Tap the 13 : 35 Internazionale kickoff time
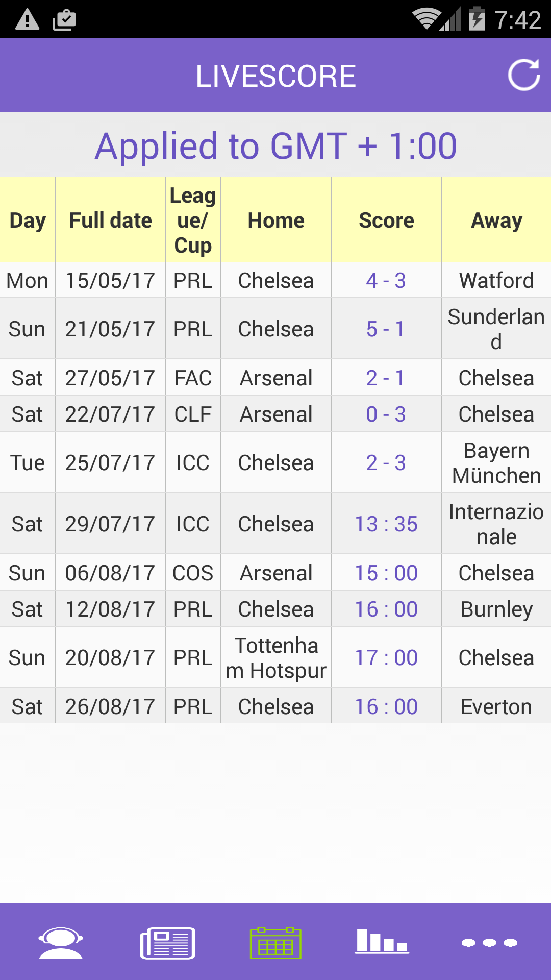 386,524
